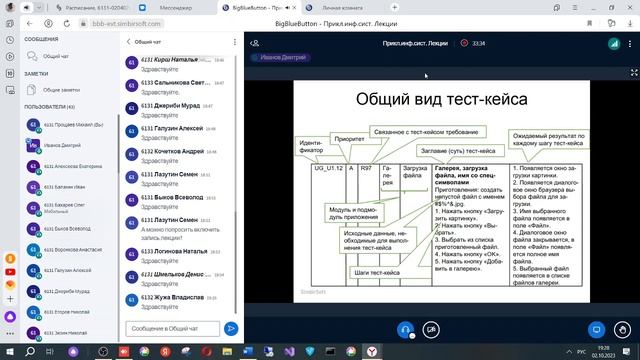Switch to the Личная комната browser tab

coord(342,8)
